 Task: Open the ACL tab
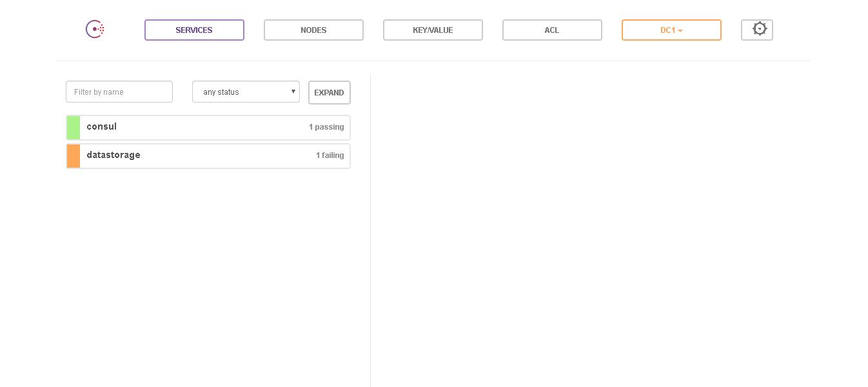pos(552,30)
